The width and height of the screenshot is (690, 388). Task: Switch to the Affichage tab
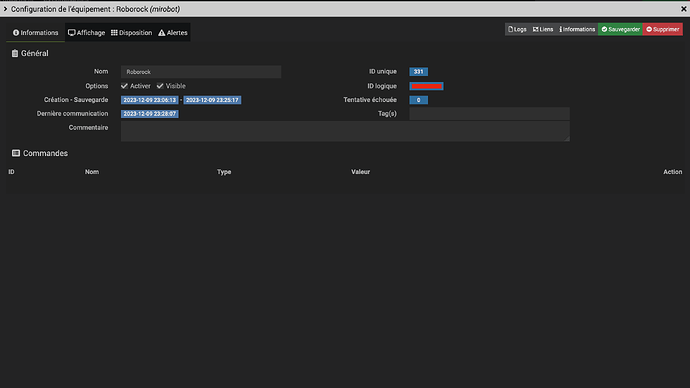87,33
